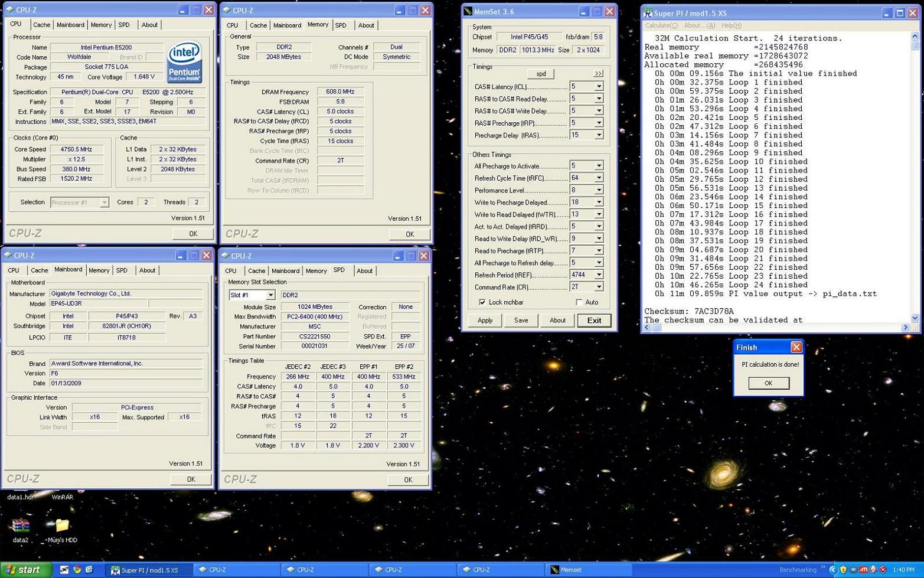Open About tab in CPU-Z Mainboard window
This screenshot has height=578, width=924.
pyautogui.click(x=147, y=270)
